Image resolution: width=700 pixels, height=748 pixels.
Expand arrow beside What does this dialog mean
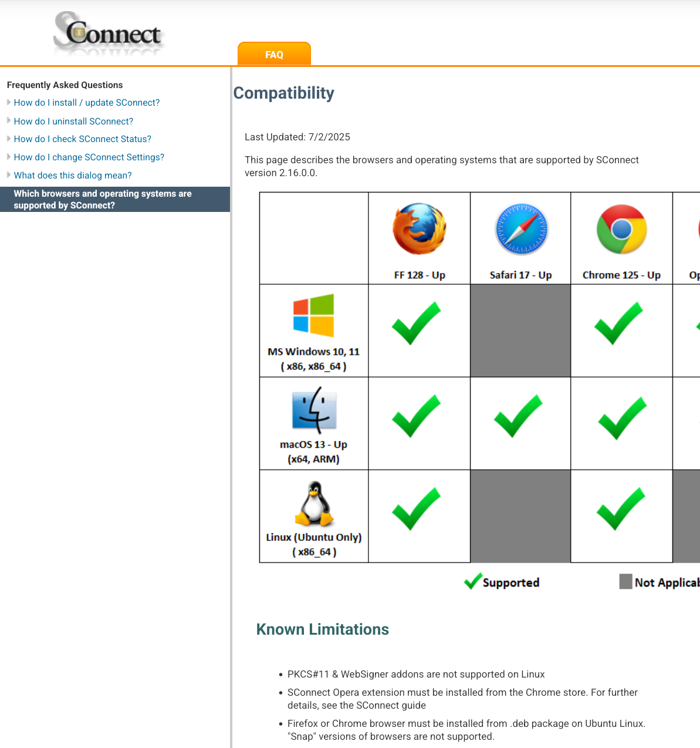9,175
